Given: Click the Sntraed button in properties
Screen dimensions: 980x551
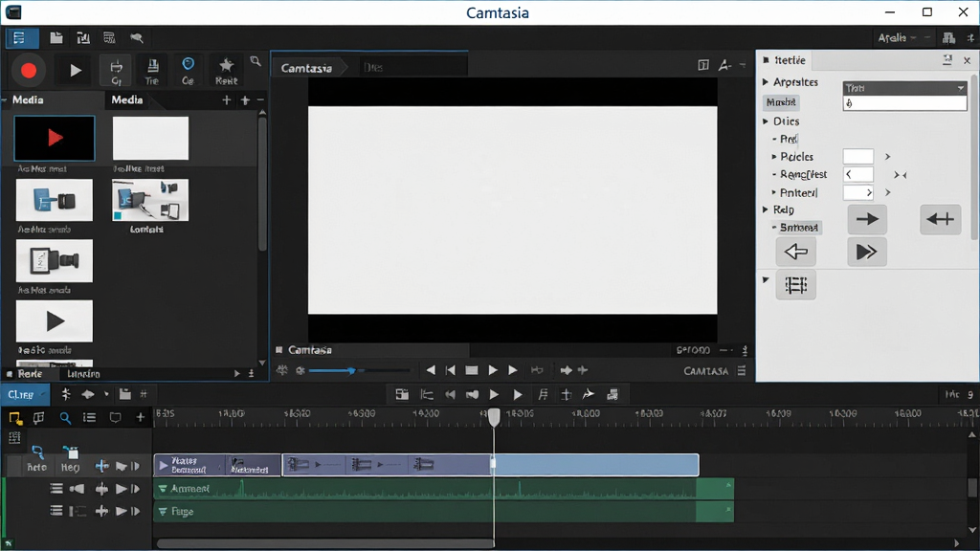Looking at the screenshot, I should tap(799, 228).
